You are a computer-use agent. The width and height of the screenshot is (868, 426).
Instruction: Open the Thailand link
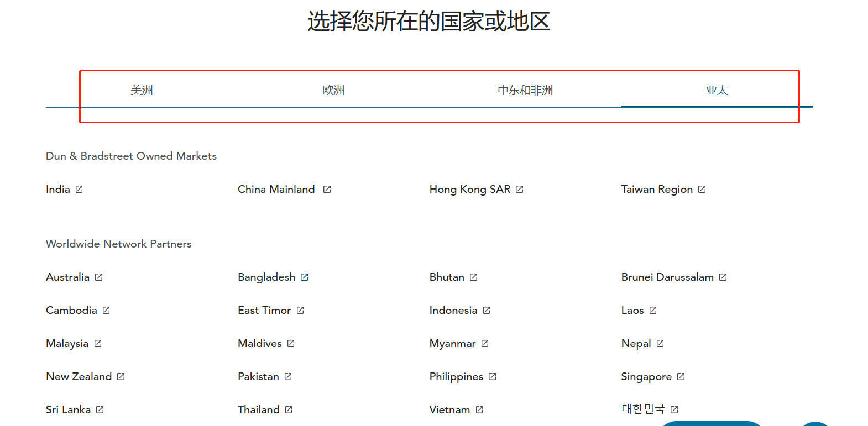click(x=258, y=409)
